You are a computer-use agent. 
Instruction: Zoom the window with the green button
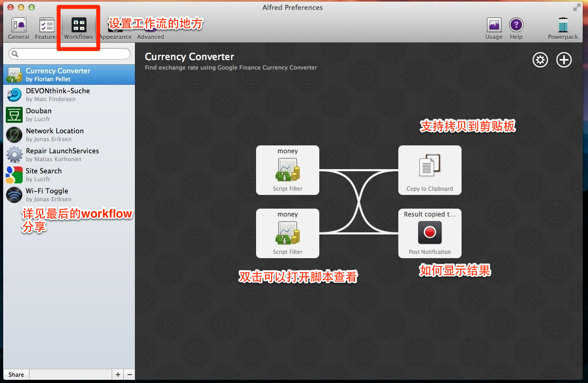[x=32, y=7]
